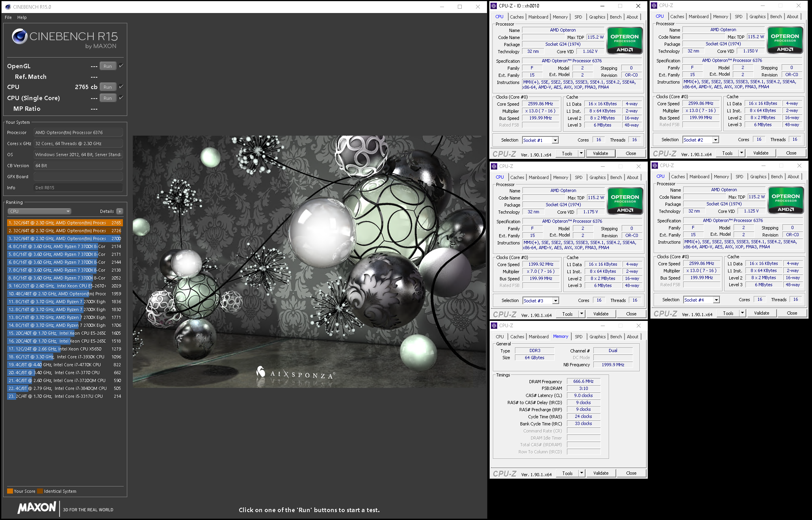Select ranking entry scoring 2765

click(x=65, y=223)
